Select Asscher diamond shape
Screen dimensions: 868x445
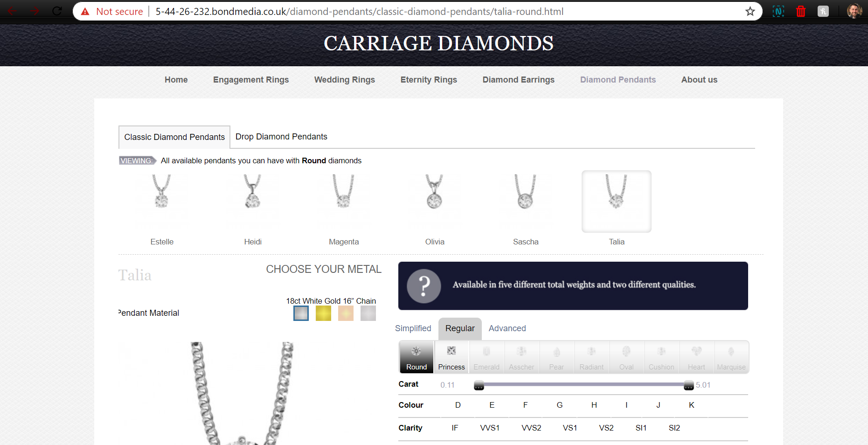[521, 357]
